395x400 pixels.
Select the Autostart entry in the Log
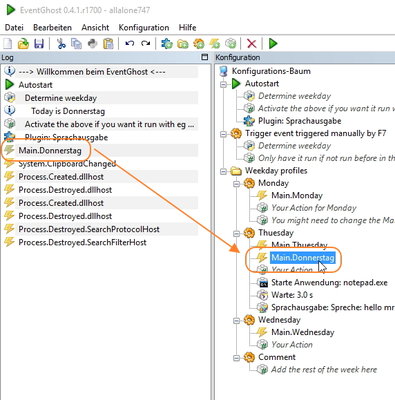[x=35, y=85]
